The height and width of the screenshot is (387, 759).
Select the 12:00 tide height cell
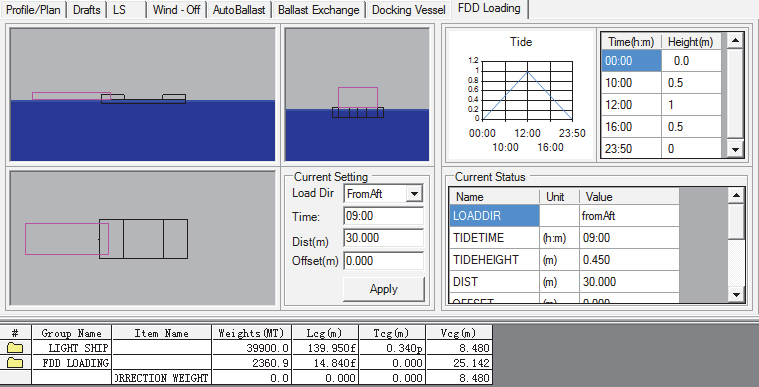click(x=691, y=105)
